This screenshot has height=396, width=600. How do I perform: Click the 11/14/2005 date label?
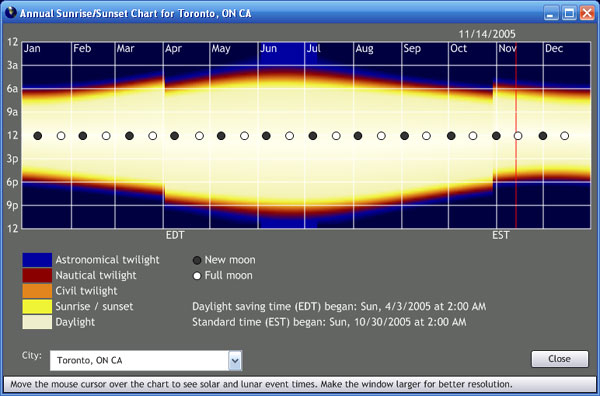[487, 34]
